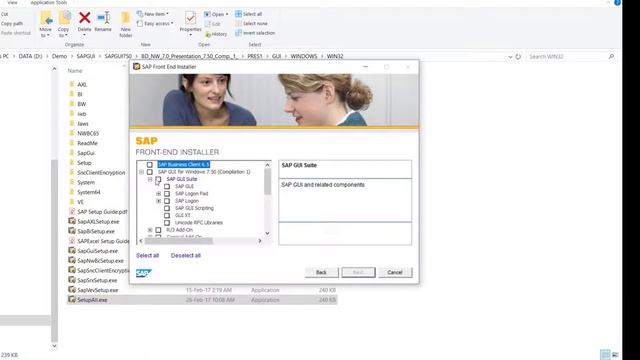Viewport: 640px width, 360px height.
Task: Click Demo in the address breadcrumb
Action: (59, 56)
